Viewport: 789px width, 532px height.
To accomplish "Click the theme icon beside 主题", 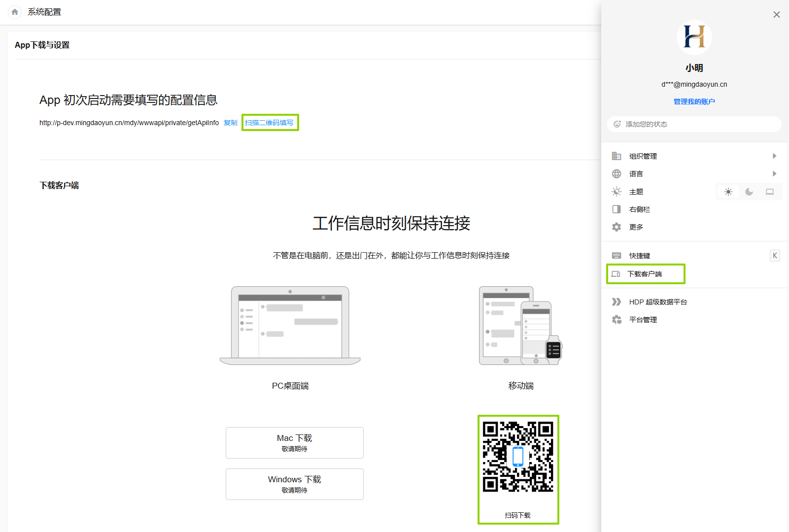I will (617, 192).
